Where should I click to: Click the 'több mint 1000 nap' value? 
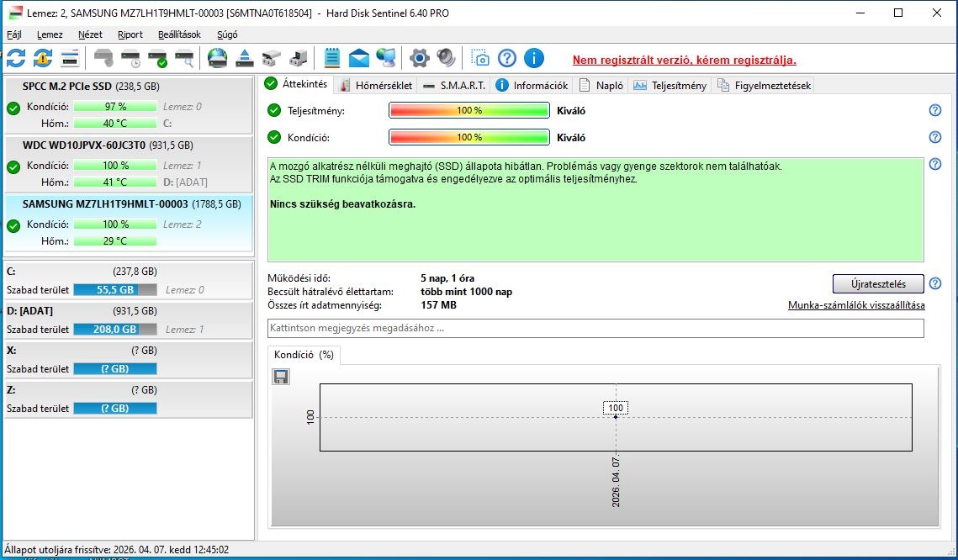pos(466,292)
